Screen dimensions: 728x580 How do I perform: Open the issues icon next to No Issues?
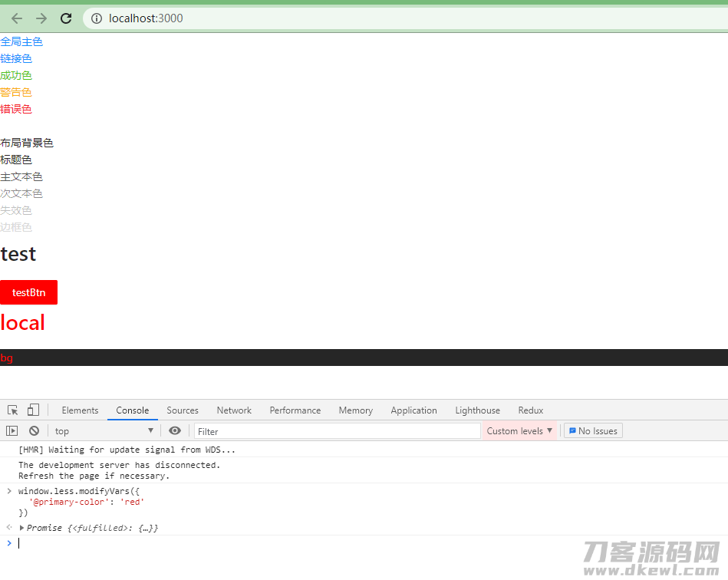[x=572, y=430]
